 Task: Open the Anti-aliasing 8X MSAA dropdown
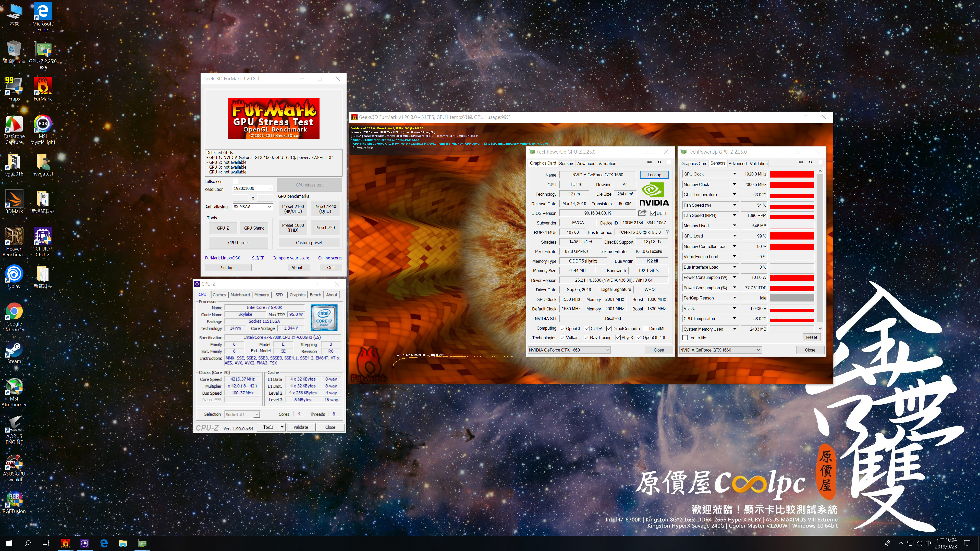(253, 207)
